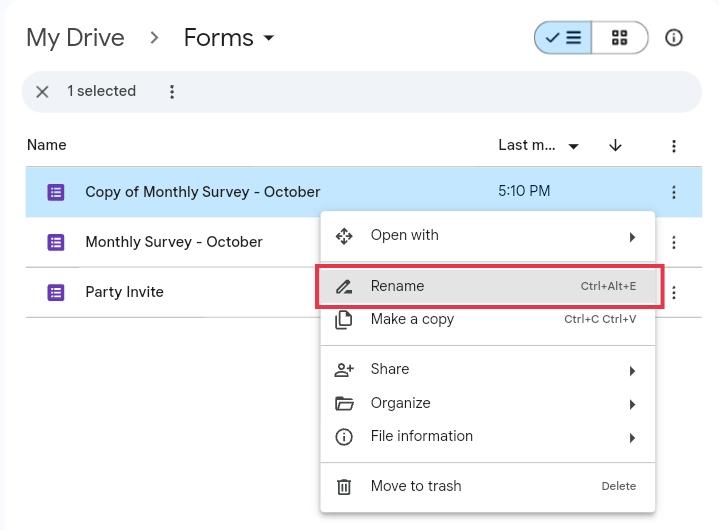Click the 1 selected label
This screenshot has height=530, width=719.
102,91
